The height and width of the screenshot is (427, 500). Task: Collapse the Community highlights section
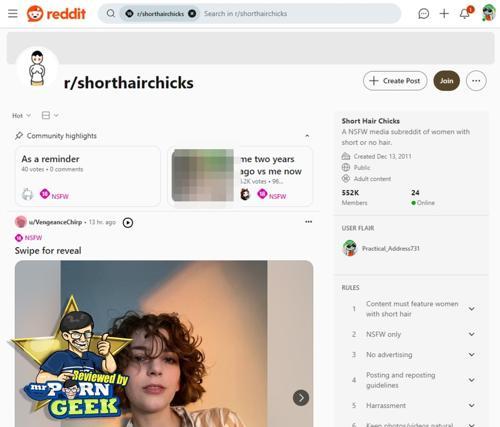pos(307,136)
